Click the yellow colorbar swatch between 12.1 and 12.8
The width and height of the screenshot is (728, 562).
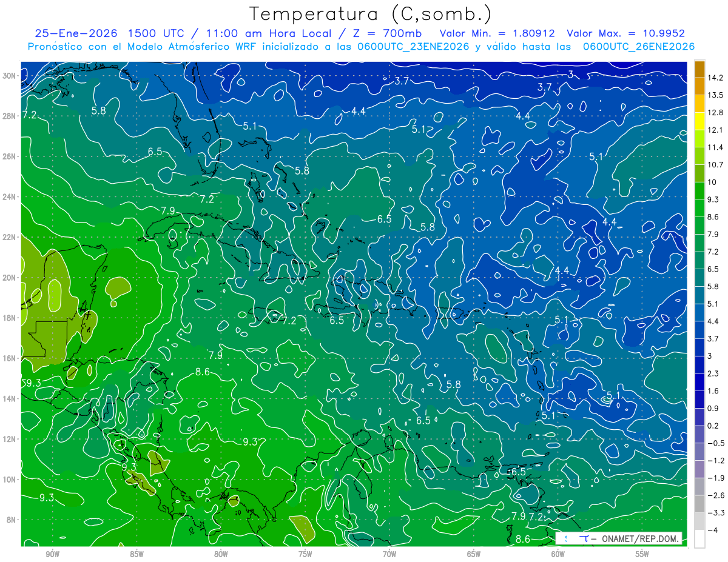tap(699, 121)
